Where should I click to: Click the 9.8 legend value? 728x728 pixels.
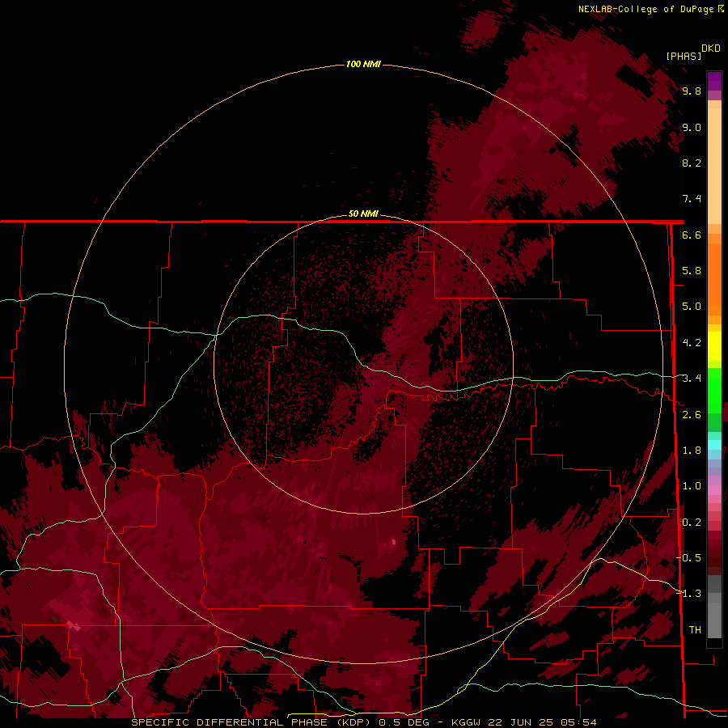tap(692, 91)
